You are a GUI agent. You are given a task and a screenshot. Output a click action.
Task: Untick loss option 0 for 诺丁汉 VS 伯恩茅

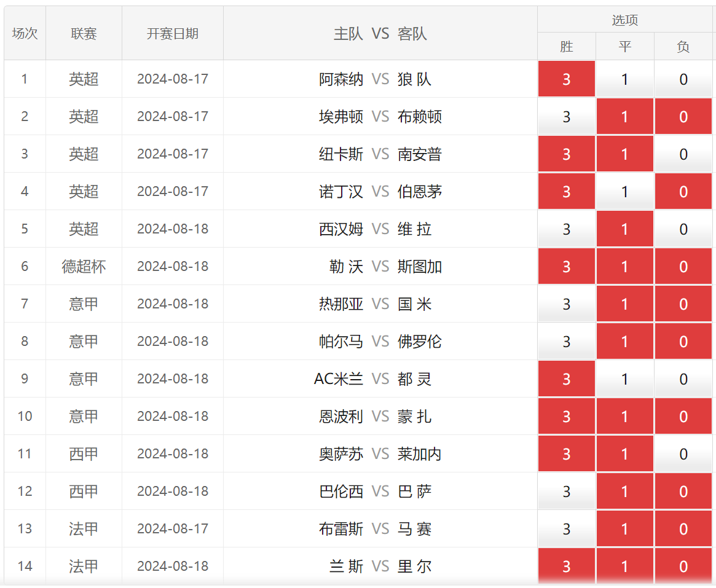(x=683, y=191)
